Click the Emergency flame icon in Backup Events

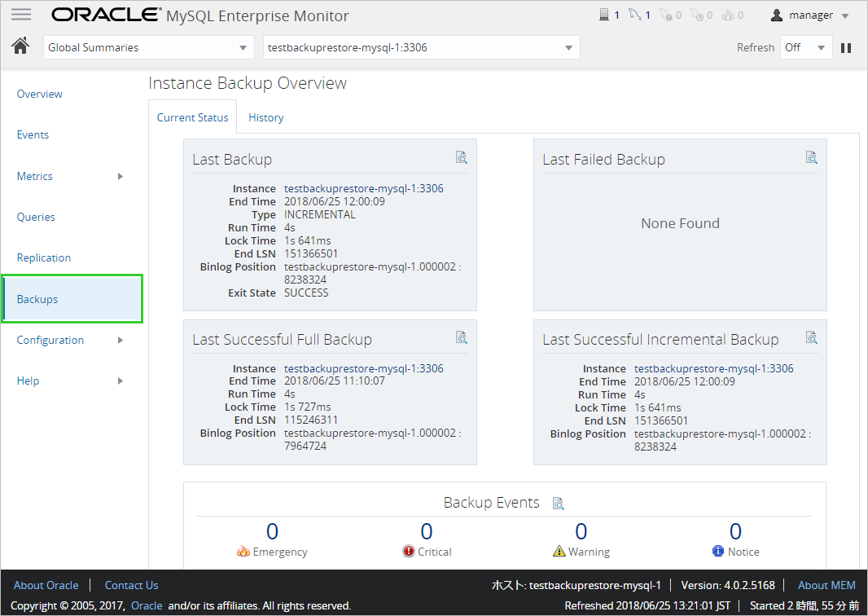(x=243, y=551)
